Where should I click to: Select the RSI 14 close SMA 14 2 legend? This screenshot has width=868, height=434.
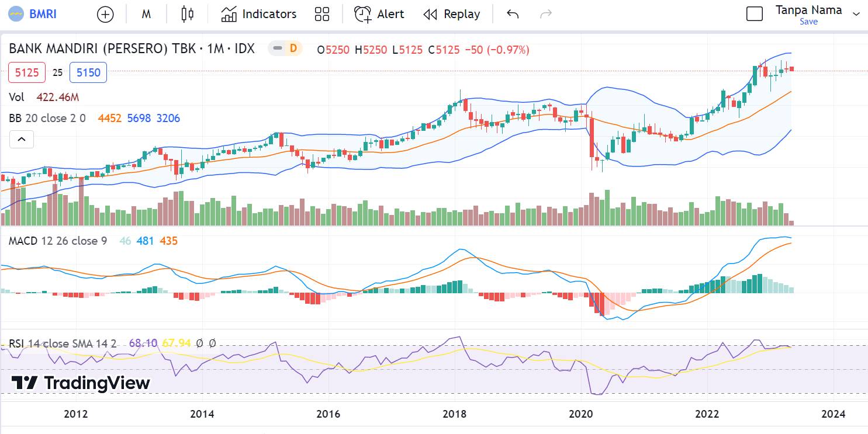(x=63, y=343)
